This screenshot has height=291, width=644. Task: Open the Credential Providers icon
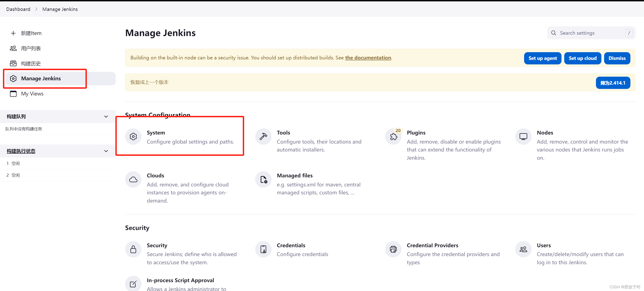pos(393,249)
